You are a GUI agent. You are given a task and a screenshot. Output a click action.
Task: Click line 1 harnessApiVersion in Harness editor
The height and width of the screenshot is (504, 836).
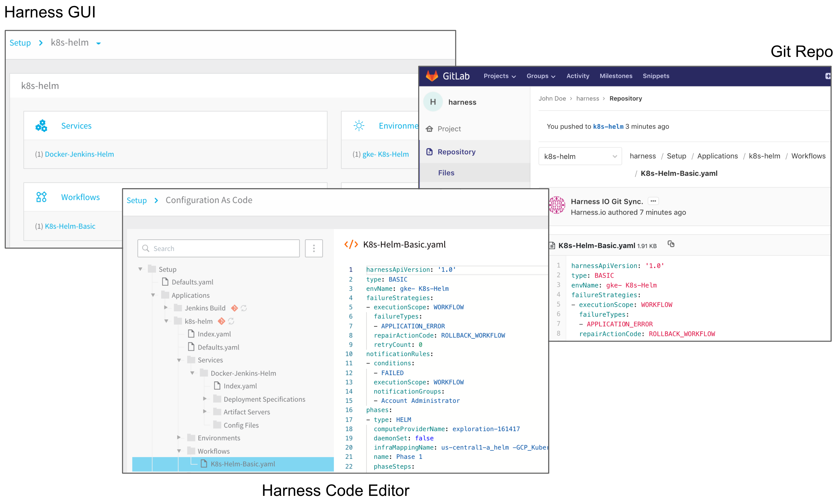point(411,270)
